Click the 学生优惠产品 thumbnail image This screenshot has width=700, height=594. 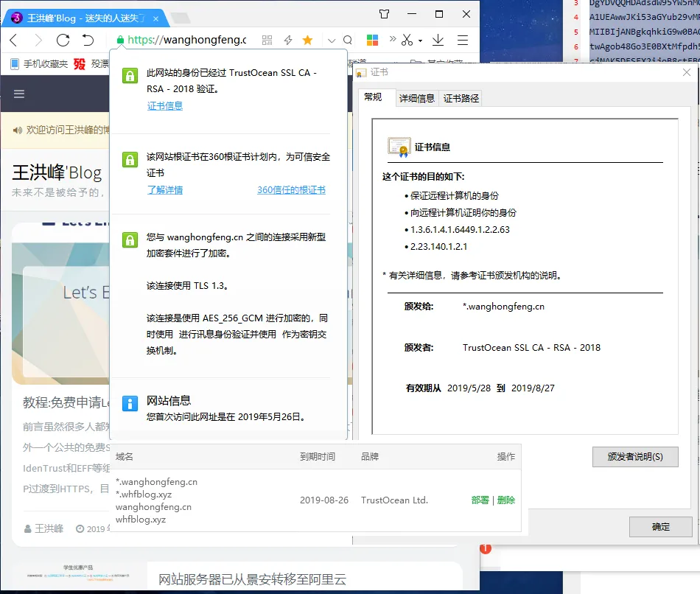pos(78,574)
